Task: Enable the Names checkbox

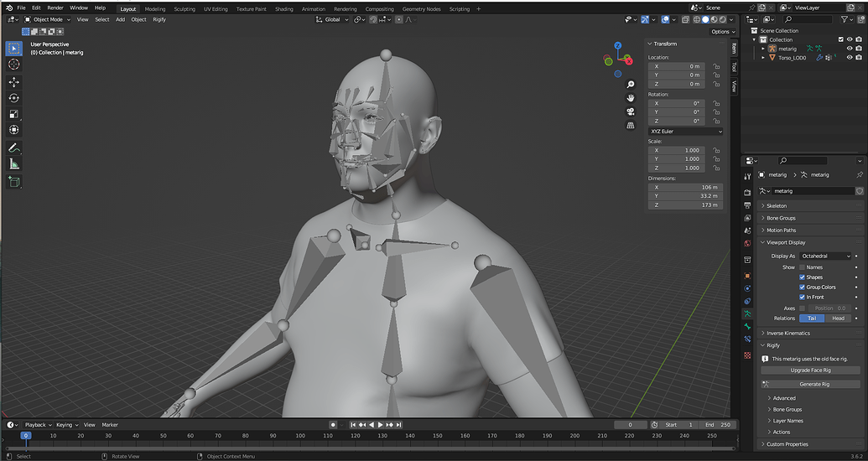Action: [x=802, y=267]
